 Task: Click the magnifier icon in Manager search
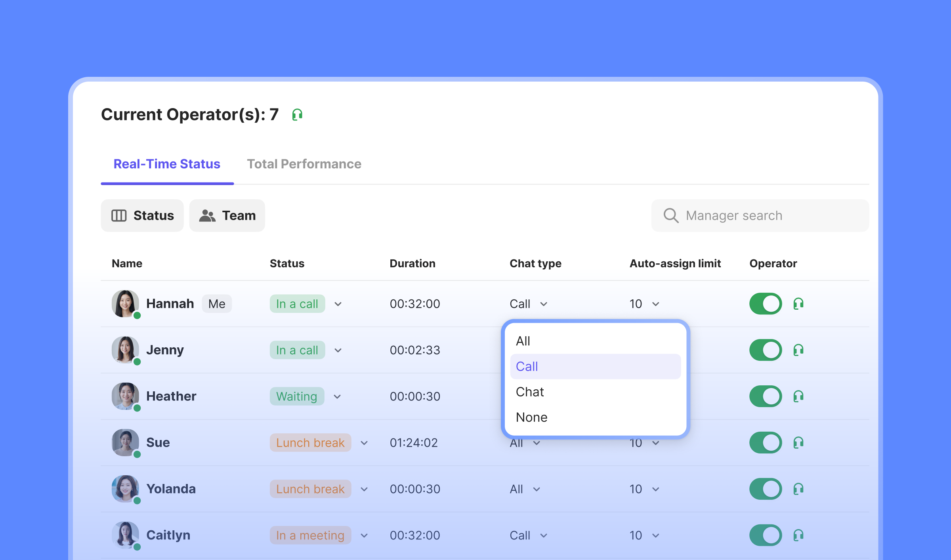pos(671,215)
